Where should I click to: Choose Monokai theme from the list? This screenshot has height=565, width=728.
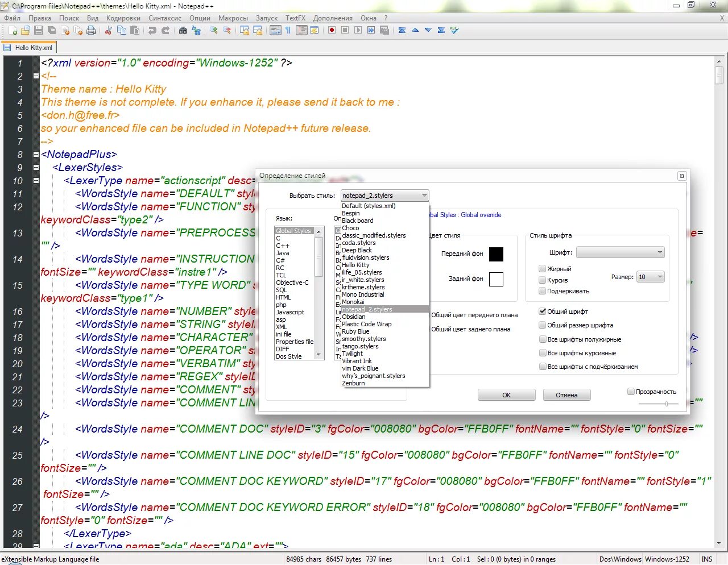click(x=384, y=302)
